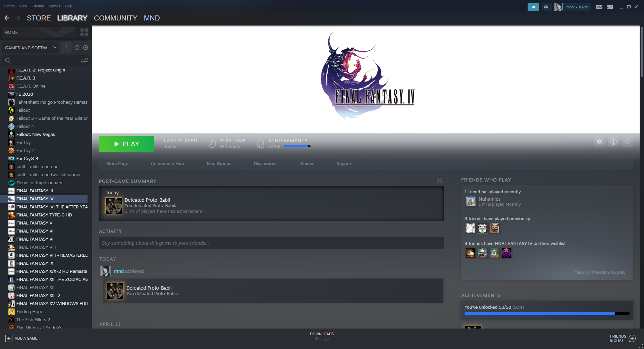Click View all friends who play
This screenshot has height=349, width=644.
pyautogui.click(x=600, y=272)
